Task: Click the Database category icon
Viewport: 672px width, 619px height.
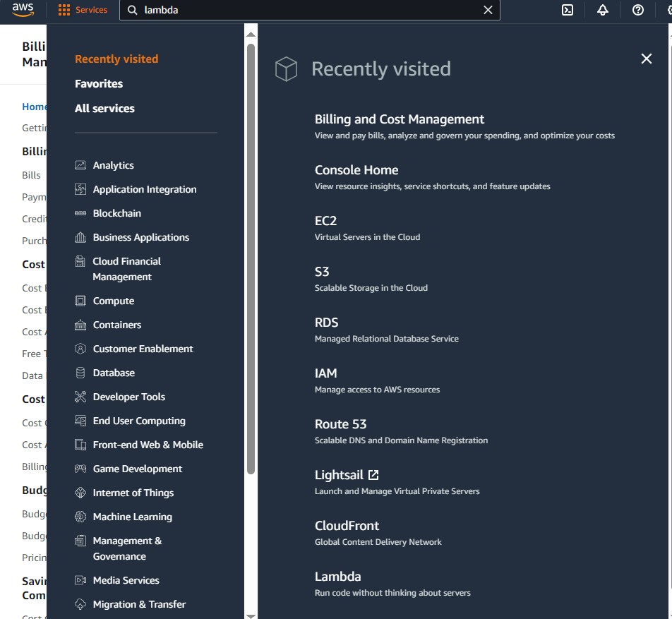Action: pos(80,373)
